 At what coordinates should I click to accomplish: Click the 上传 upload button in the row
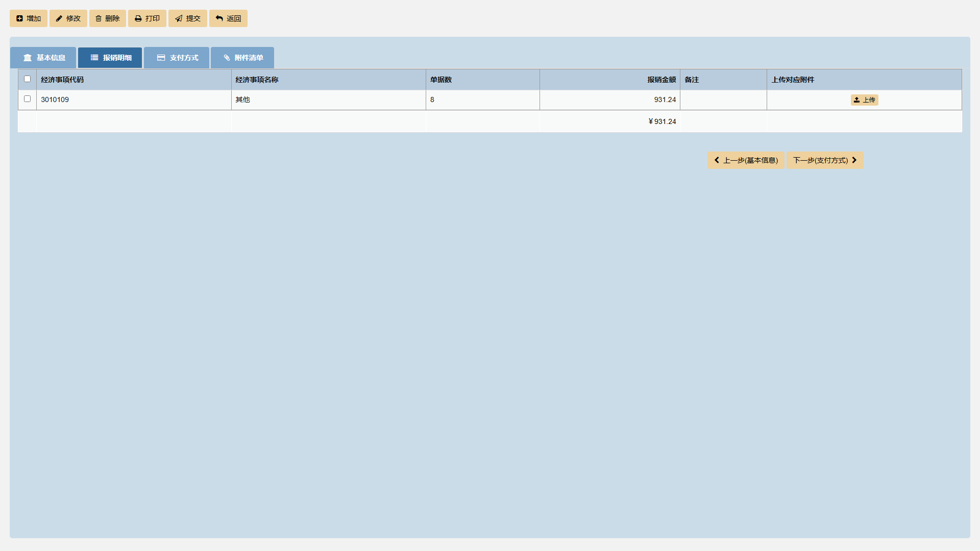tap(864, 100)
